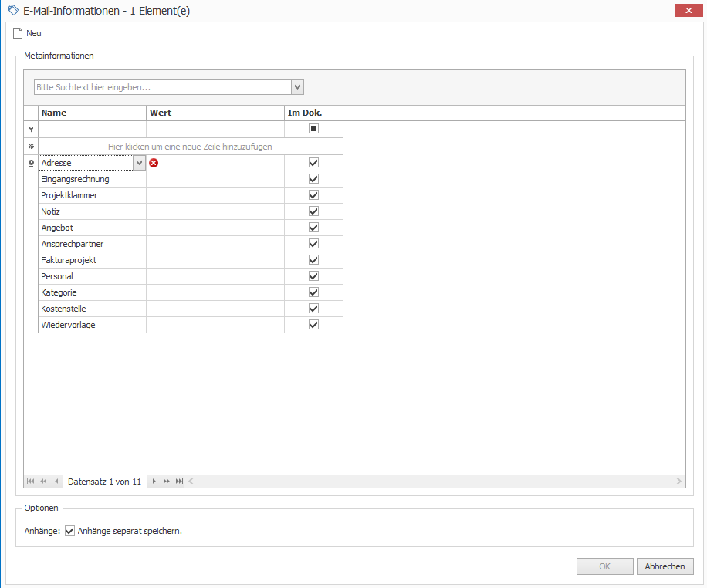Click the new row asterisk indicator
Image resolution: width=707 pixels, height=588 pixels.
pos(31,146)
